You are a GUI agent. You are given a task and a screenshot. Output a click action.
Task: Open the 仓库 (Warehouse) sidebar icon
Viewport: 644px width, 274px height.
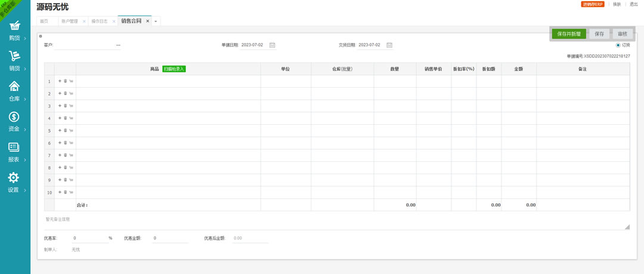pos(14,87)
